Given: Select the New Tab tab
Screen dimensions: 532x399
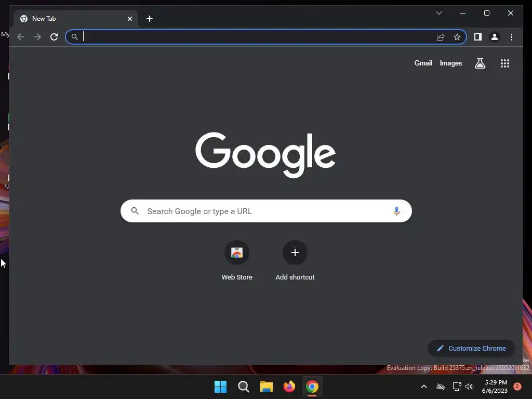Looking at the screenshot, I should point(76,19).
